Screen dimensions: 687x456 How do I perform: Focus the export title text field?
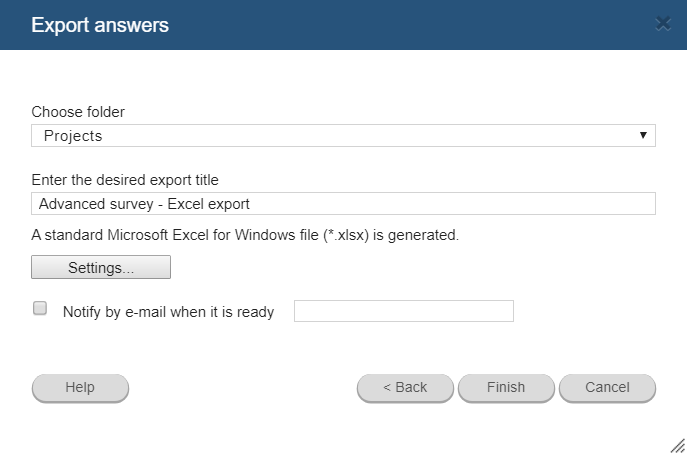click(x=343, y=204)
